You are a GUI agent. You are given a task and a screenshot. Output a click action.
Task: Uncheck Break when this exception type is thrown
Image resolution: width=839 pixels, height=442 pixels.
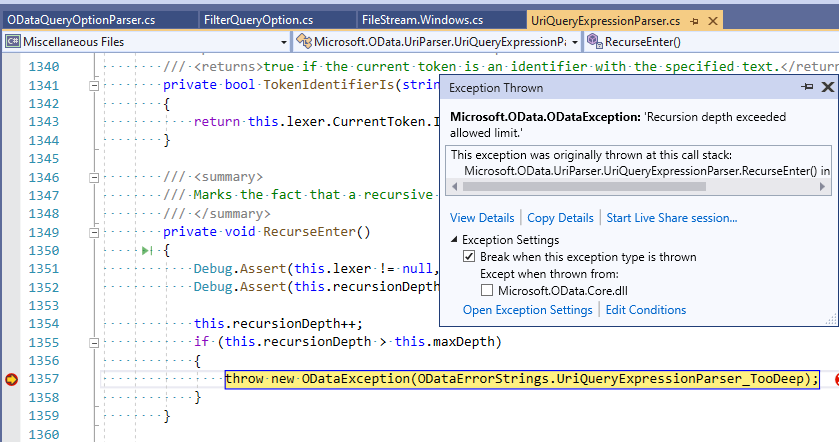coord(469,256)
